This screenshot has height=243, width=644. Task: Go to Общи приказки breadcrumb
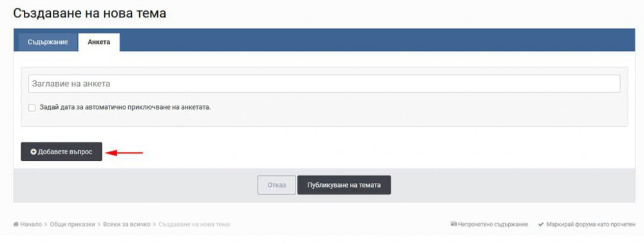coord(72,224)
